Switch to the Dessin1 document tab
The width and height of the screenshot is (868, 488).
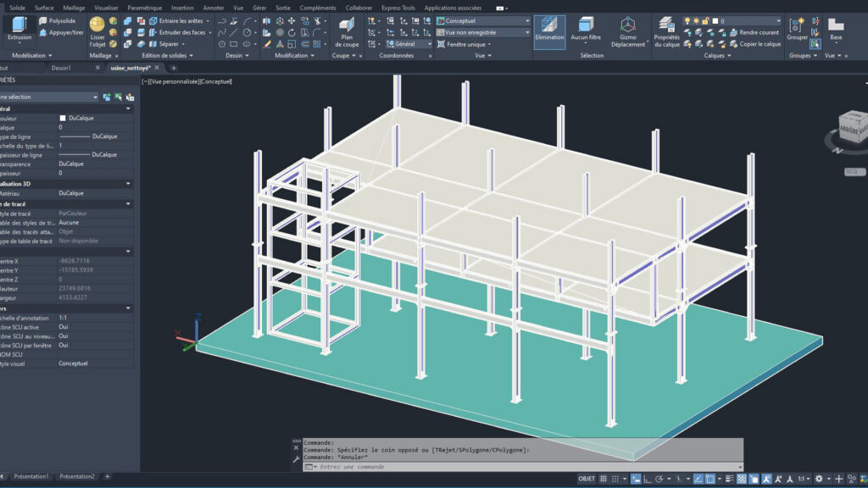click(61, 68)
